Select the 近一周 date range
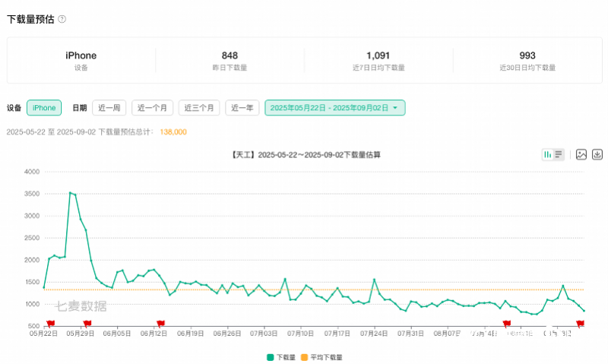This screenshot has height=364, width=608. pyautogui.click(x=109, y=108)
